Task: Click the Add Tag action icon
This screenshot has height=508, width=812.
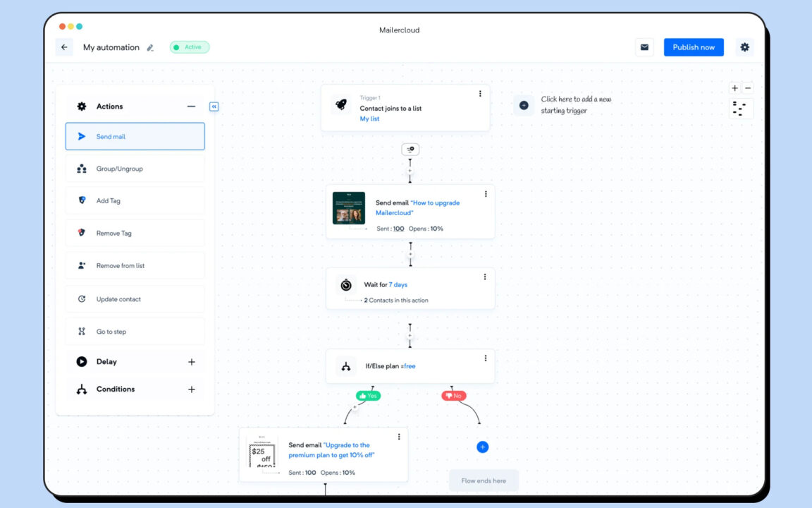Action: (82, 200)
